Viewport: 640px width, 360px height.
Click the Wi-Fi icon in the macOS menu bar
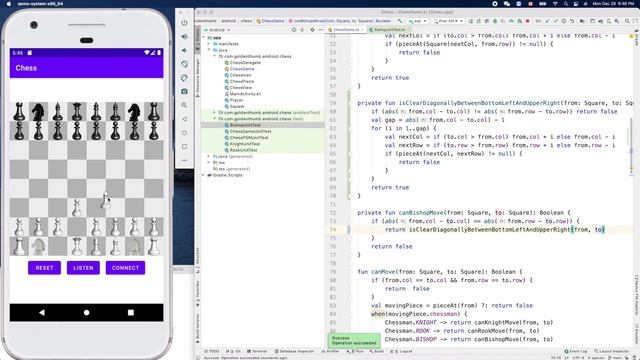click(x=555, y=4)
